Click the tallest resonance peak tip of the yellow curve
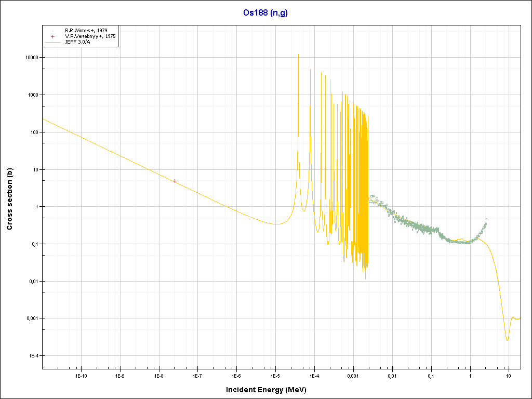The height and width of the screenshot is (399, 532). 298,55
